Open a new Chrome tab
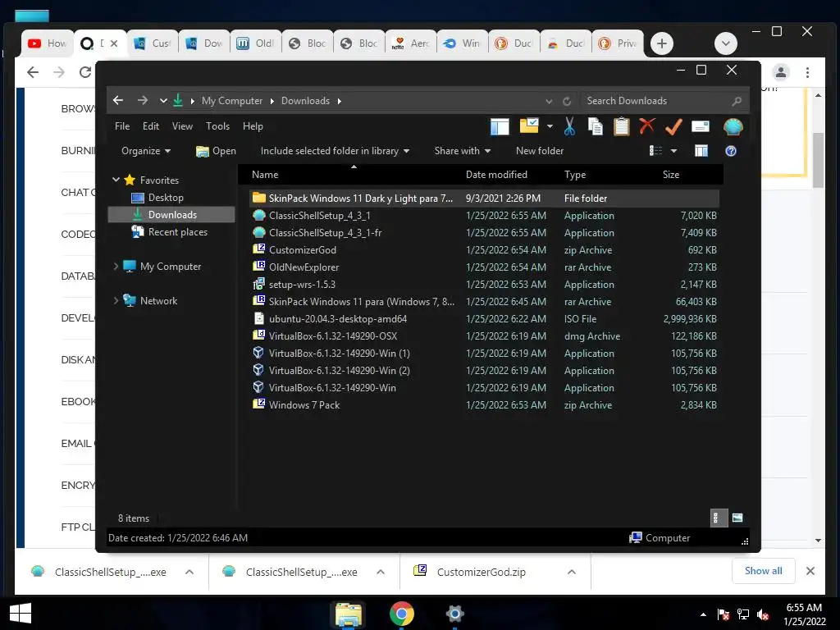This screenshot has width=840, height=630. point(662,43)
